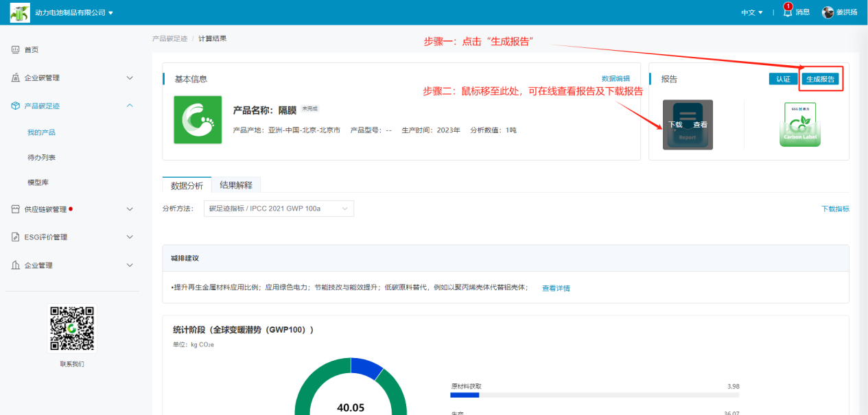Click the user avatar 姜洪扬
Screen dimensions: 868x415
click(828, 12)
